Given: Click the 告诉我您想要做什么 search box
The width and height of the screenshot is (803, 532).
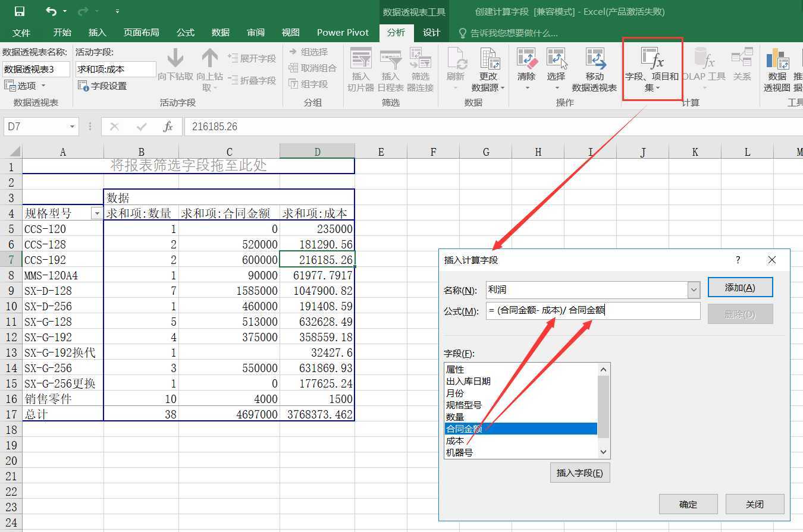Looking at the screenshot, I should coord(514,33).
